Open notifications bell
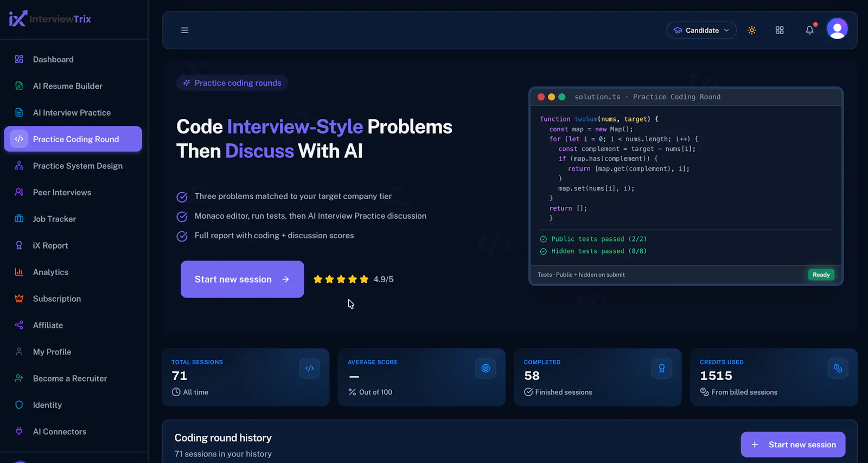Screen dimensions: 868x463 [809, 30]
